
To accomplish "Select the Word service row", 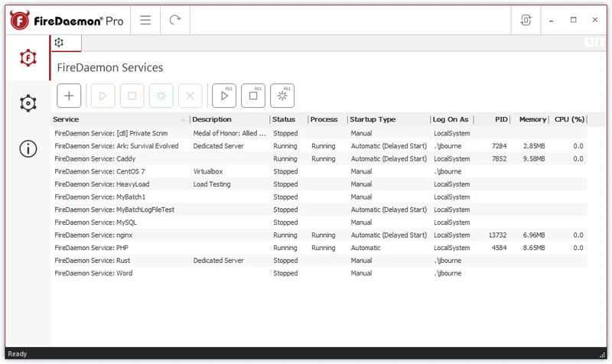I will tap(319, 273).
